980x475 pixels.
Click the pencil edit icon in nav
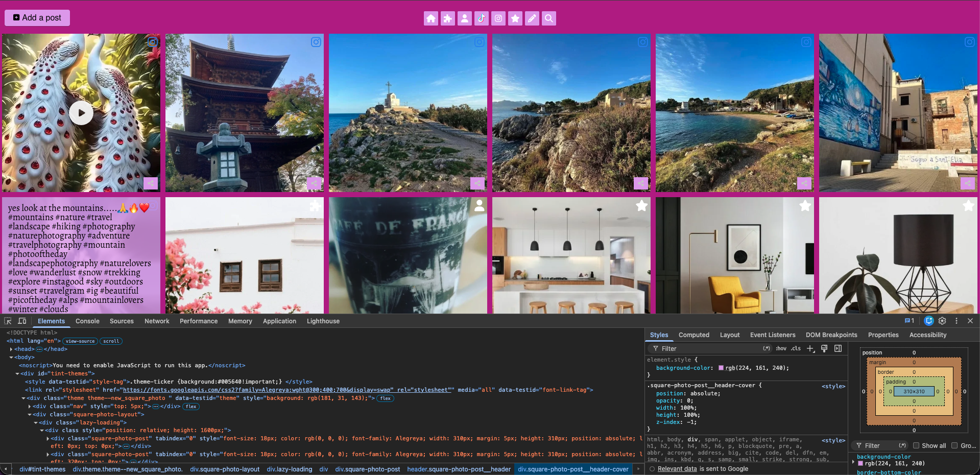click(x=532, y=18)
